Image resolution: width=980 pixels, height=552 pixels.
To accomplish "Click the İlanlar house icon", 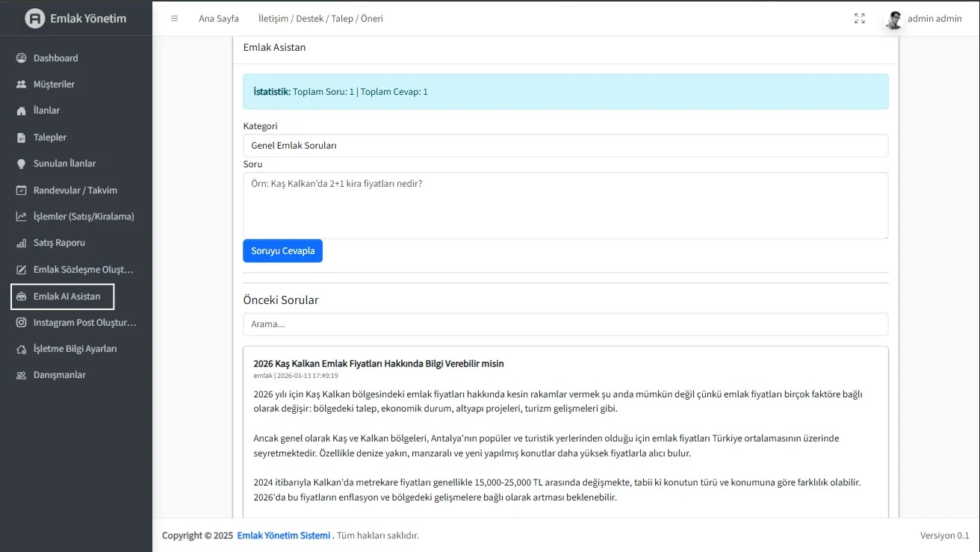I will pyautogui.click(x=21, y=111).
